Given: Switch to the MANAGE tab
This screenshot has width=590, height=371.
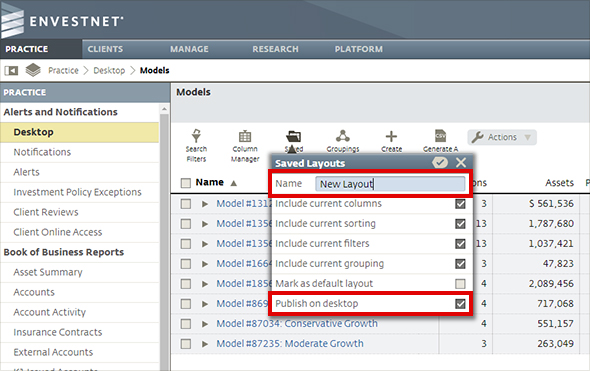Looking at the screenshot, I should (x=189, y=49).
